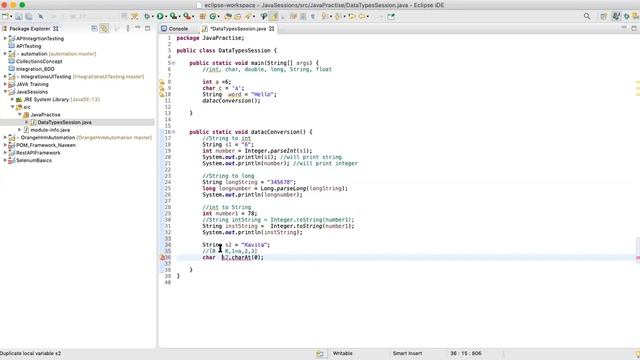Select the IntegrationsUITesting project
Screen dimensions: 640x360
point(46,76)
